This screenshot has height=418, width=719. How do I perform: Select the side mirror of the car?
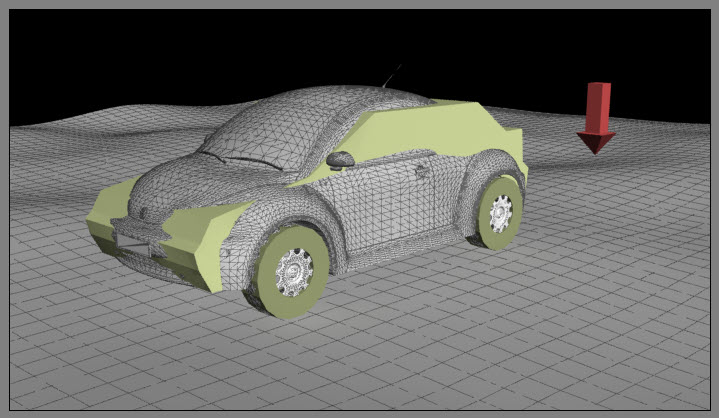pos(341,158)
